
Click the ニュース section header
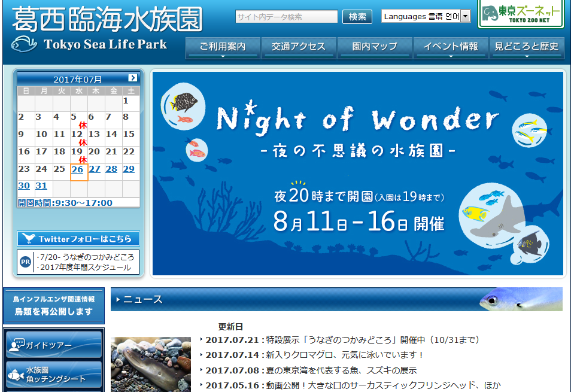[336, 299]
